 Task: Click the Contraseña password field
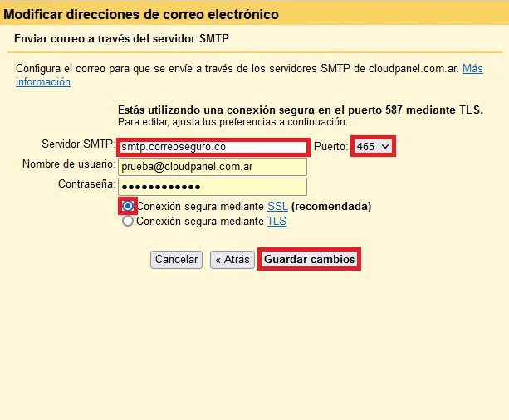tap(212, 187)
